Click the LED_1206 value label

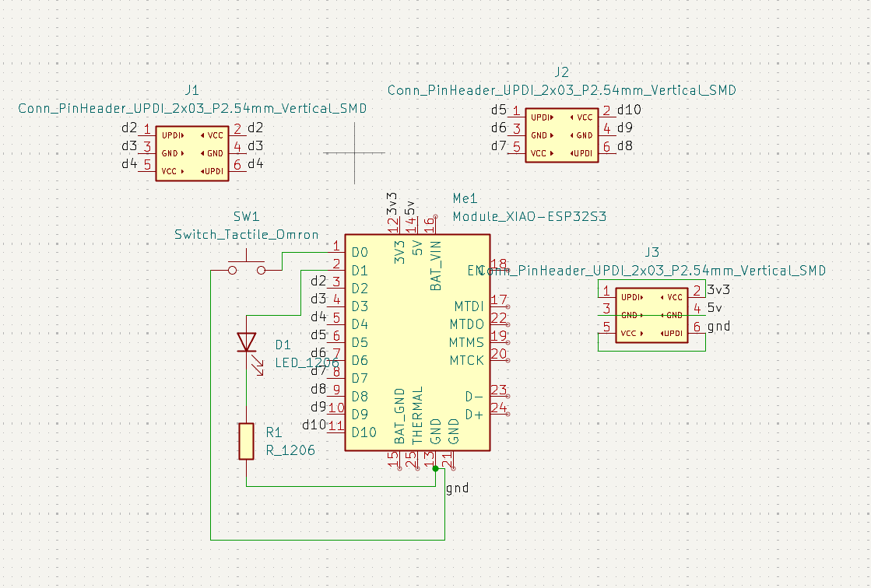[x=307, y=362]
